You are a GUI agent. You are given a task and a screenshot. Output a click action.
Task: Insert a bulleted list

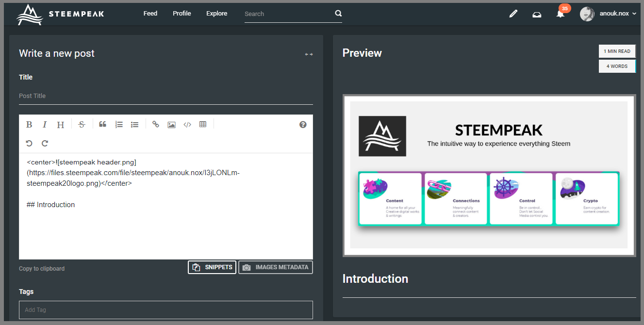click(x=135, y=125)
